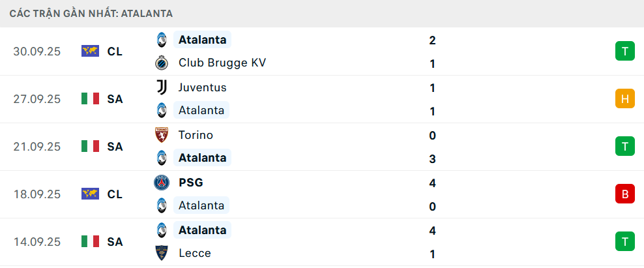Select the Lecce team name
This screenshot has height=268, width=644.
click(x=194, y=253)
